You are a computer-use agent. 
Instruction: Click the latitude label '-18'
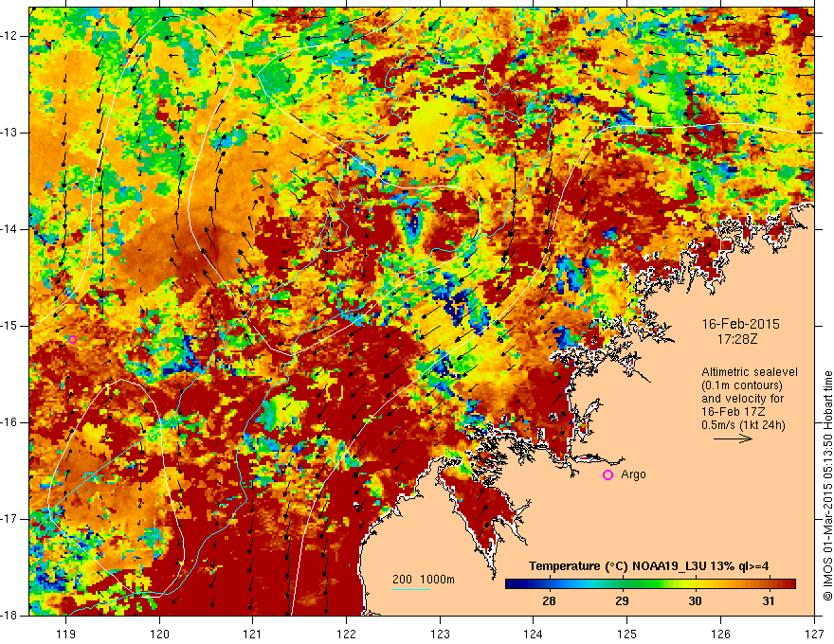10,616
